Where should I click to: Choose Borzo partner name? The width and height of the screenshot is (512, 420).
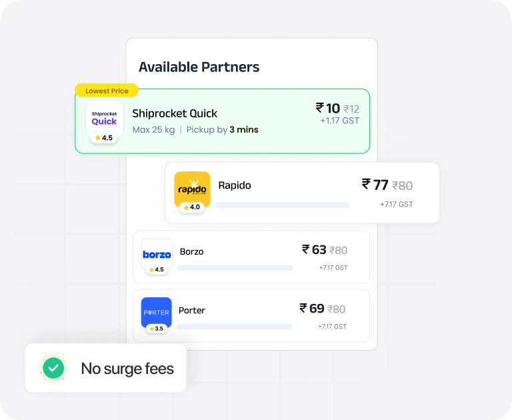pos(192,252)
